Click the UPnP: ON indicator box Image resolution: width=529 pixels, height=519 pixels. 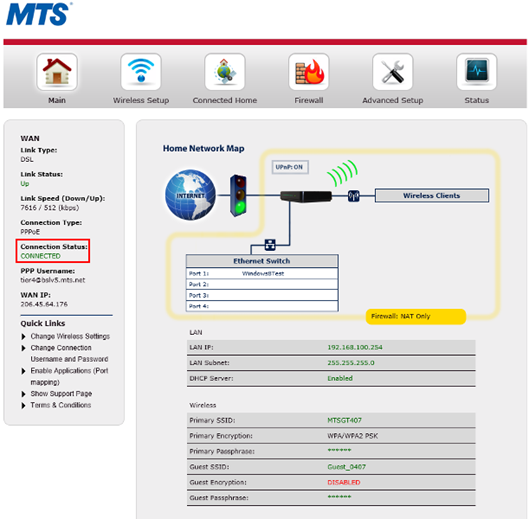[x=290, y=167]
